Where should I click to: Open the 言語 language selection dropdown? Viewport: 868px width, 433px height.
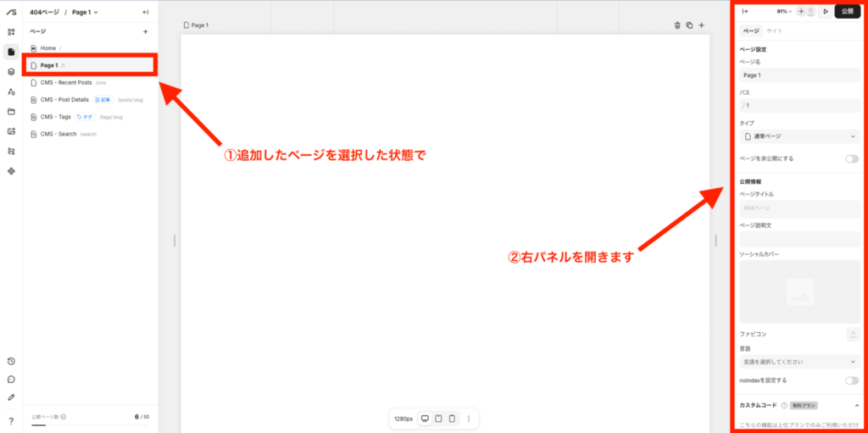pyautogui.click(x=799, y=362)
